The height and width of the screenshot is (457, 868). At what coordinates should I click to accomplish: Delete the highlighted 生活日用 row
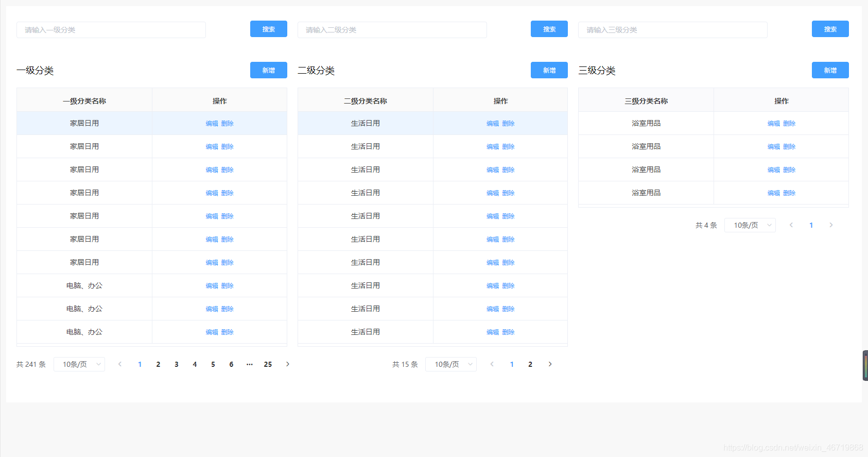pyautogui.click(x=509, y=124)
